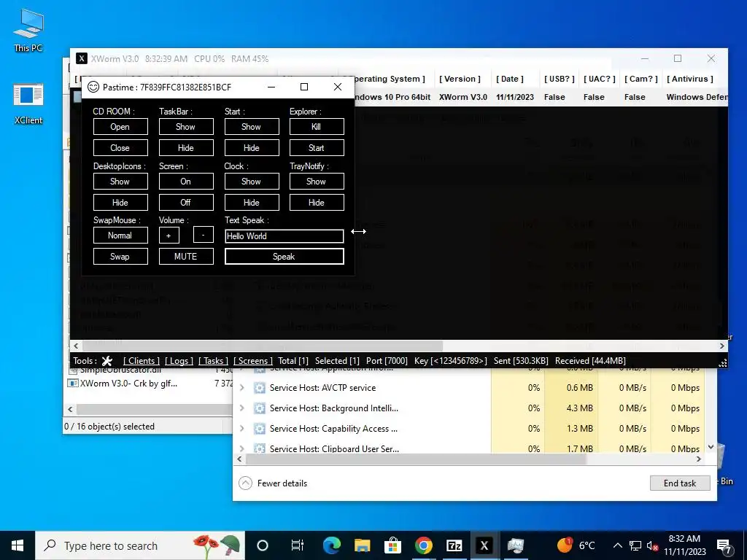Click the Volume plus button
The height and width of the screenshot is (560, 747).
pos(169,236)
